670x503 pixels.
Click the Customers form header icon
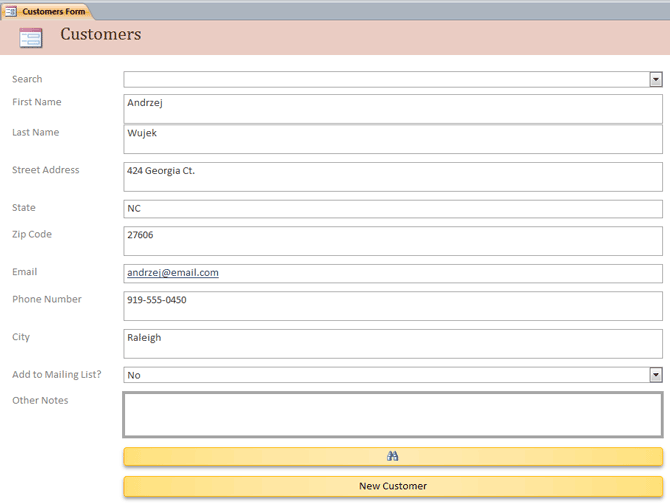pos(31,38)
